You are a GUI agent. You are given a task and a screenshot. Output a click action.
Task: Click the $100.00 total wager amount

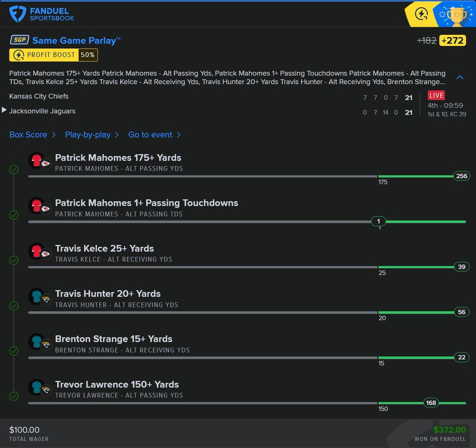click(25, 430)
